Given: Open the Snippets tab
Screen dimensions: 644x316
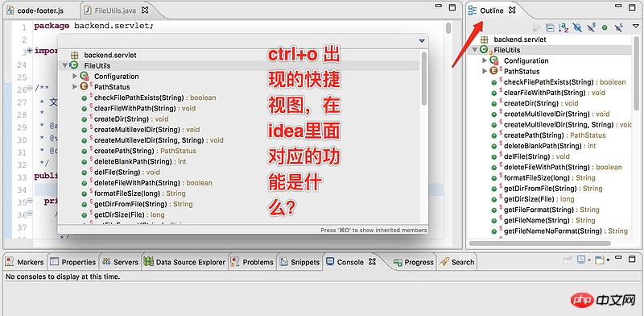Looking at the screenshot, I should click(x=299, y=262).
